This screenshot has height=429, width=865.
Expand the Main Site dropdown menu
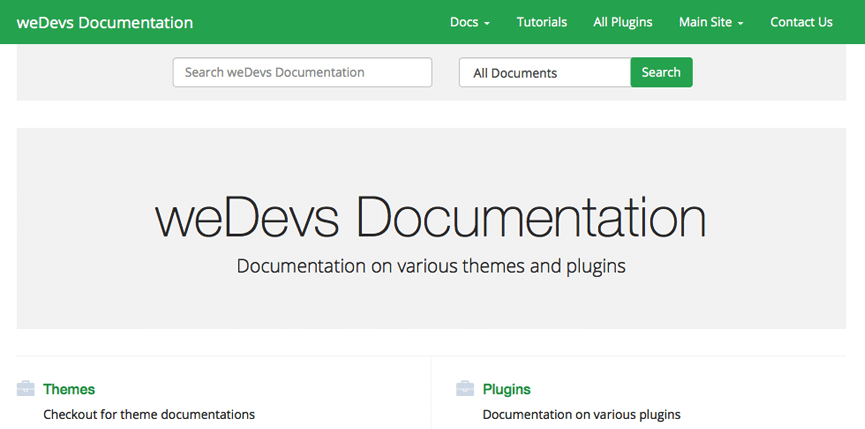711,22
